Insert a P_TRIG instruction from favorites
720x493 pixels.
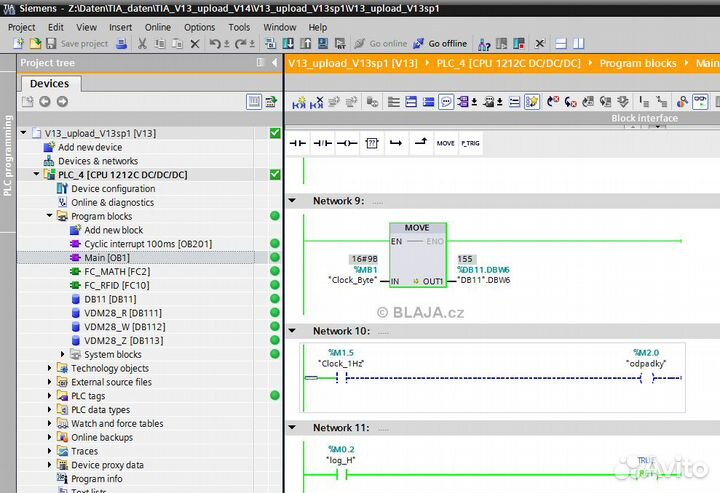click(x=470, y=143)
